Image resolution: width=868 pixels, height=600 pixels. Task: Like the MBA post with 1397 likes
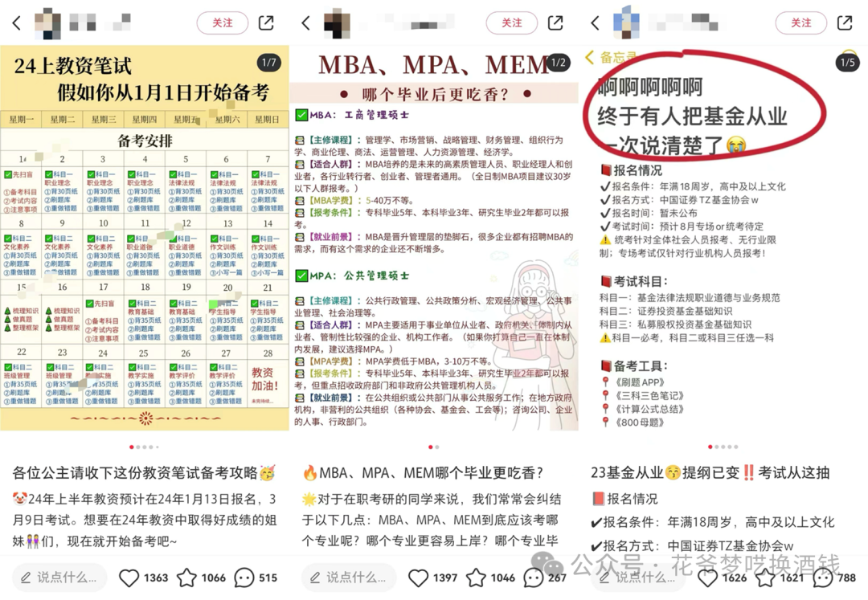coord(418,578)
